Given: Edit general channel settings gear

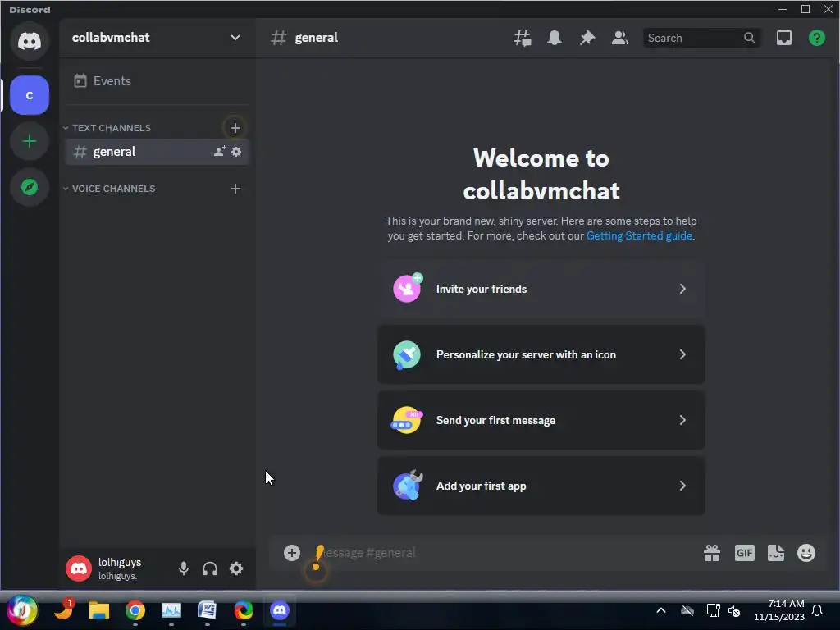Looking at the screenshot, I should [x=236, y=152].
